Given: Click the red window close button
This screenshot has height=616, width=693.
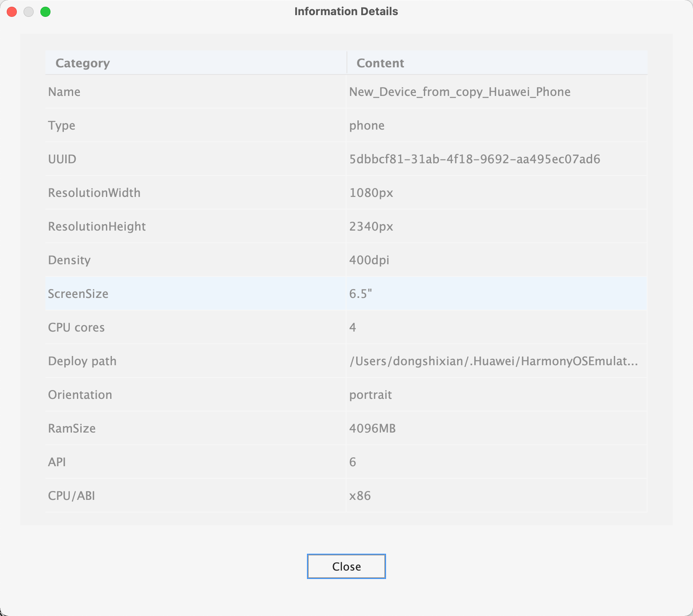Looking at the screenshot, I should [12, 12].
